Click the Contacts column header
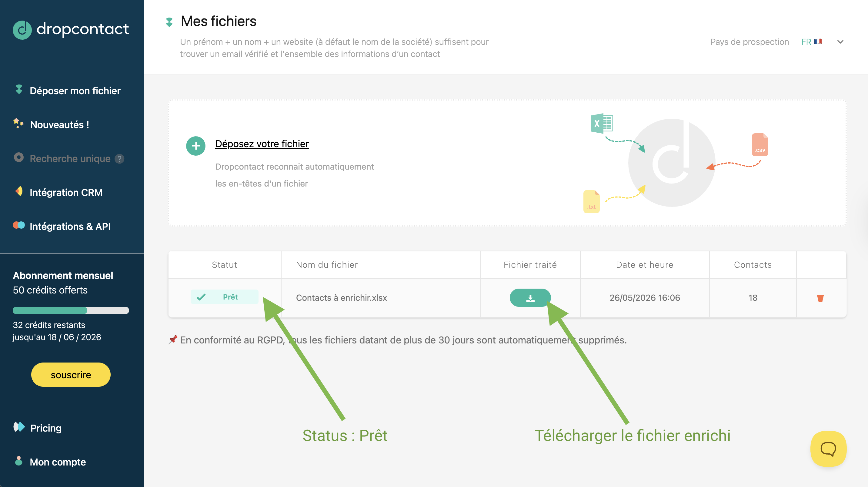868x487 pixels. (x=753, y=265)
